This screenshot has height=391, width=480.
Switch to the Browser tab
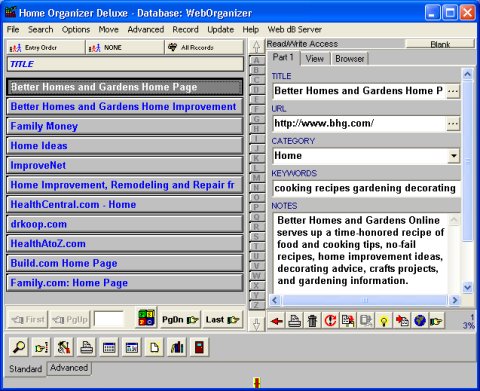point(350,59)
